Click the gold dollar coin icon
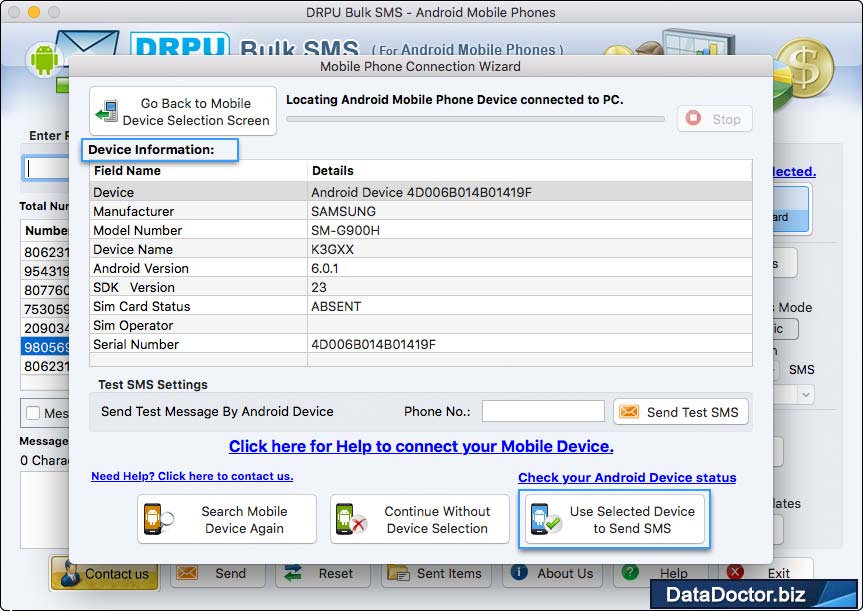Image resolution: width=863 pixels, height=611 pixels. (x=805, y=68)
